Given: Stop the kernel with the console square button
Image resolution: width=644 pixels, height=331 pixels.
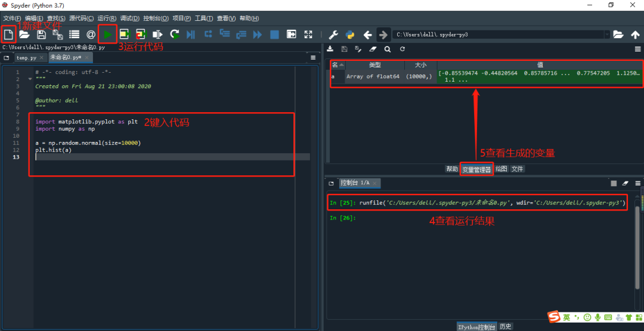Looking at the screenshot, I should (x=614, y=183).
